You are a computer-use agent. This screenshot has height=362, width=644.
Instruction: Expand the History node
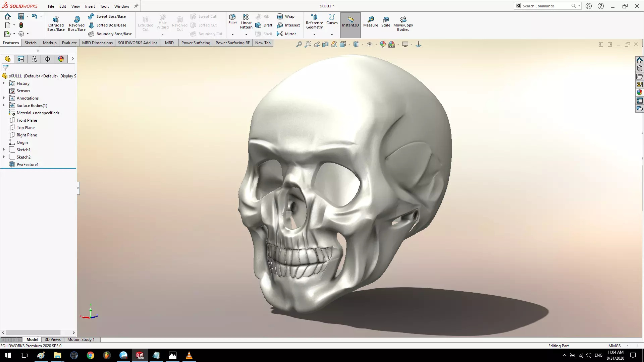(x=4, y=83)
